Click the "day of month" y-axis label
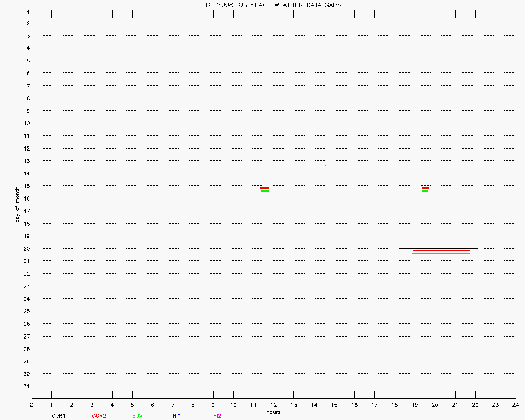 (17, 204)
